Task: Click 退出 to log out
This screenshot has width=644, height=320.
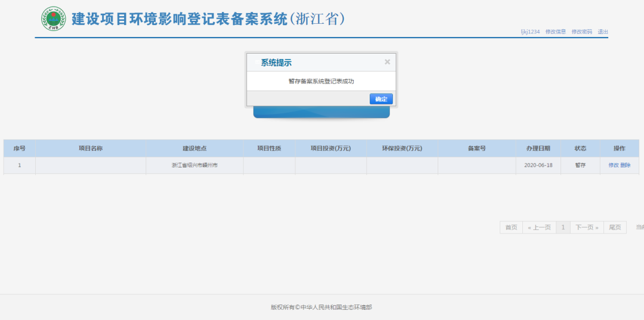Action: point(603,32)
